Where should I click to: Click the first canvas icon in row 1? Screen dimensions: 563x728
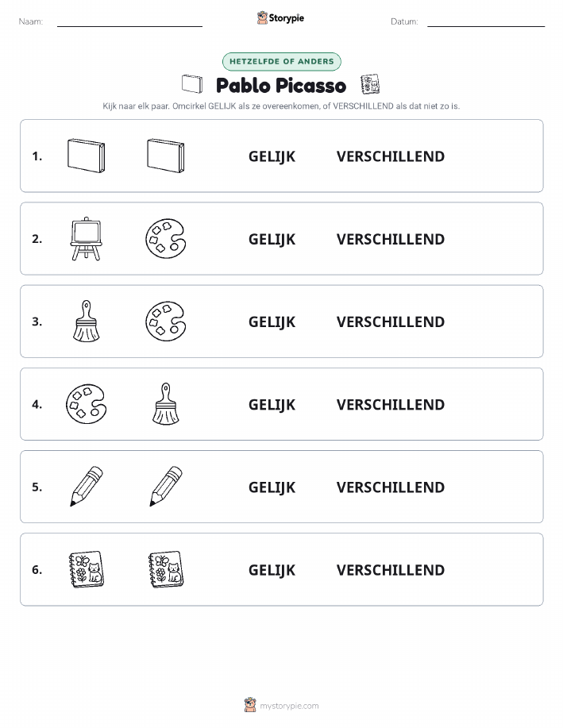[x=87, y=156]
